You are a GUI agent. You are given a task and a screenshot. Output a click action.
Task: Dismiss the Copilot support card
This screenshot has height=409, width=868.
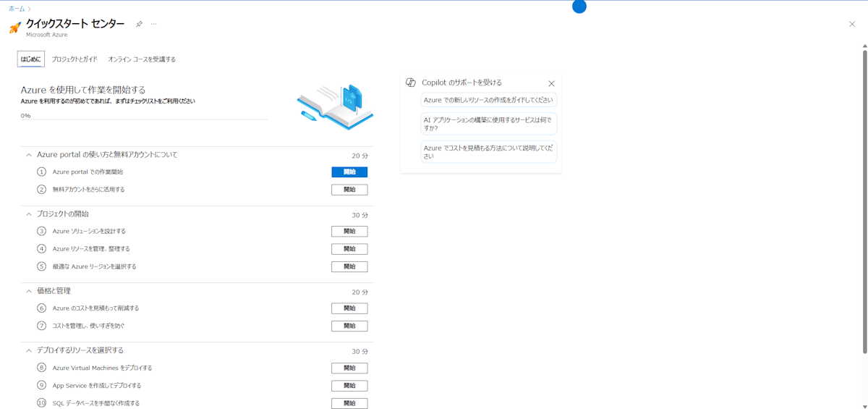click(x=551, y=83)
